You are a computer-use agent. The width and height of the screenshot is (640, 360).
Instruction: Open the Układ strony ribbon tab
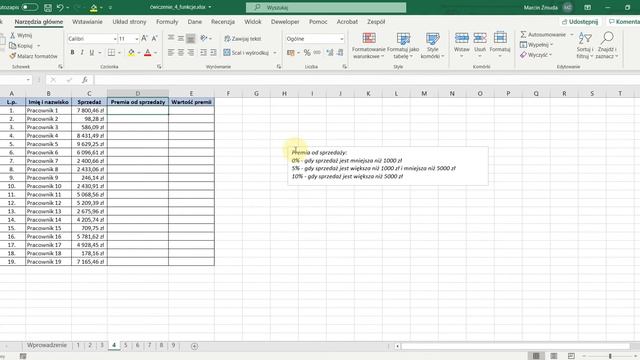click(x=129, y=22)
